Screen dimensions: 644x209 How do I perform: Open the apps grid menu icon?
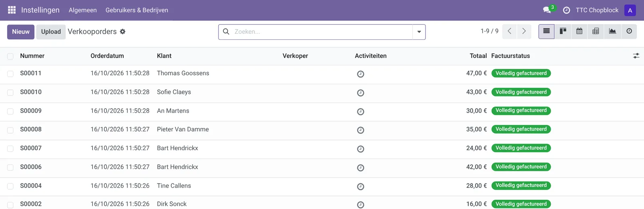(12, 10)
